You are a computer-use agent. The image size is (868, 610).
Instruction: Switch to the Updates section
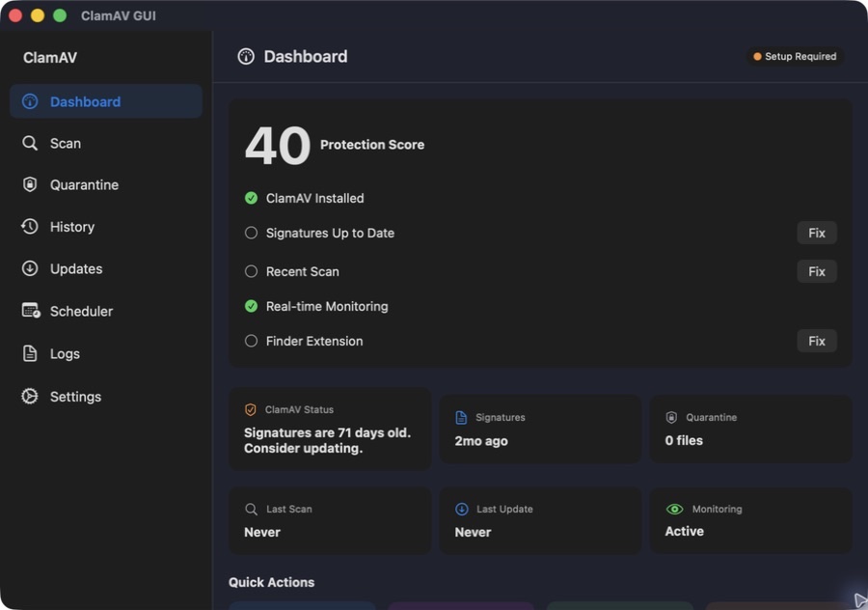[106, 268]
